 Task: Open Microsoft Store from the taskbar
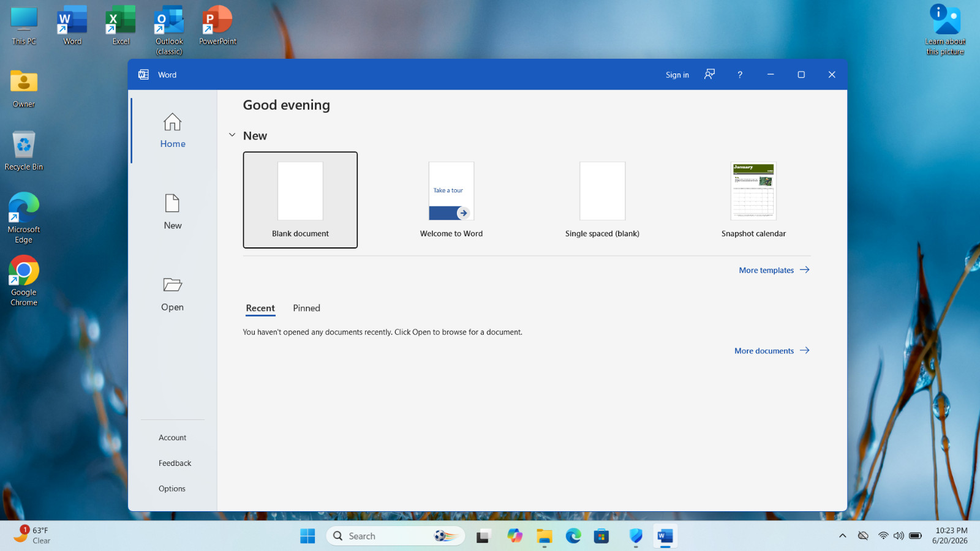tap(601, 536)
